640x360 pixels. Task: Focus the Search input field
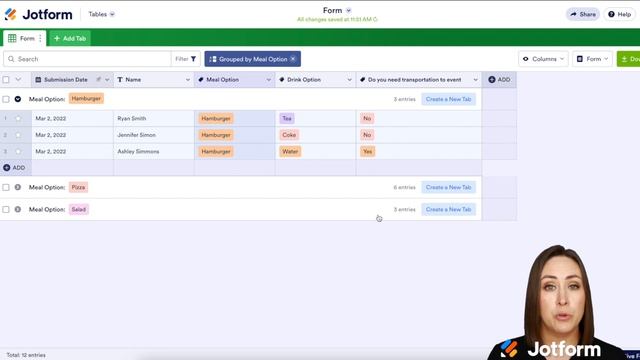click(x=87, y=59)
